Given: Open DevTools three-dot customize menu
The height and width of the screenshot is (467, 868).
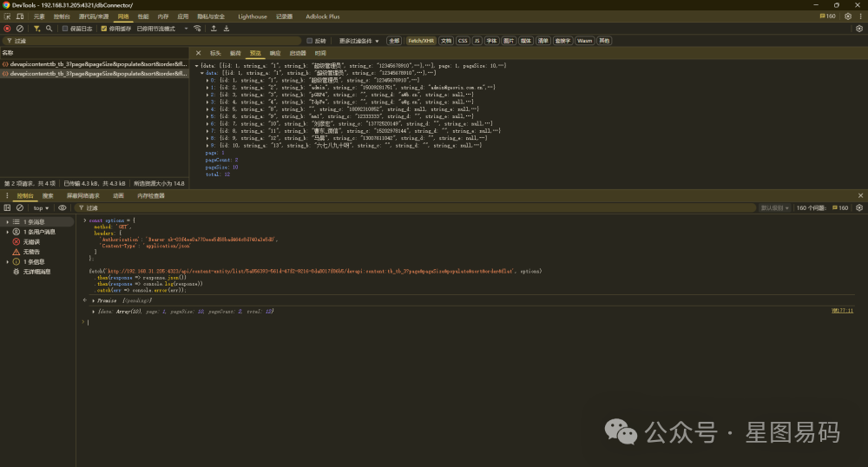Looking at the screenshot, I should 860,16.
